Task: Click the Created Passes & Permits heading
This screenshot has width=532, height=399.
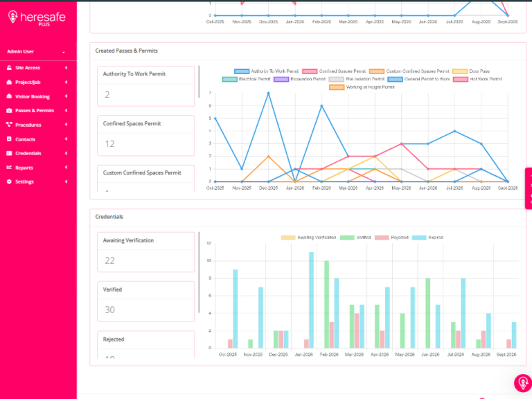Action: point(126,51)
